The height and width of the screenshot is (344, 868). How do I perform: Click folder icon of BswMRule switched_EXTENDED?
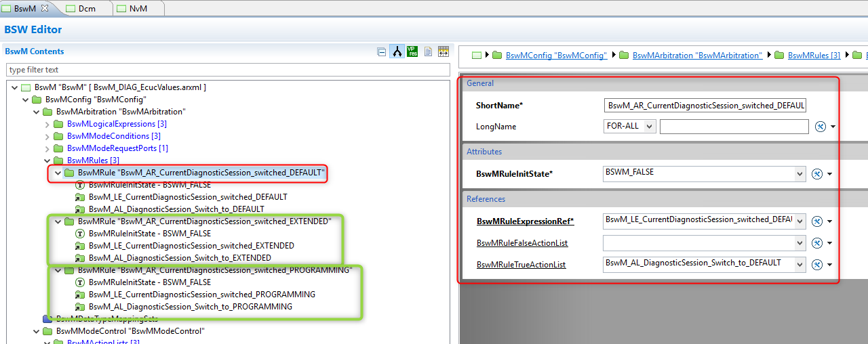pos(69,221)
